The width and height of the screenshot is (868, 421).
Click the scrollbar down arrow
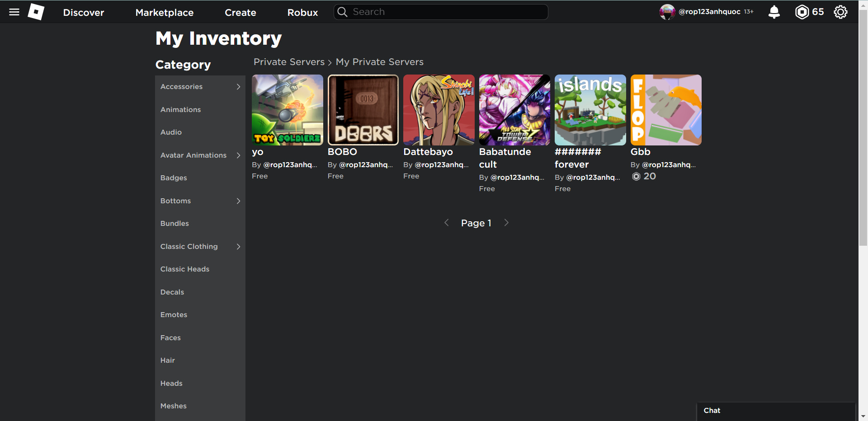click(x=863, y=416)
